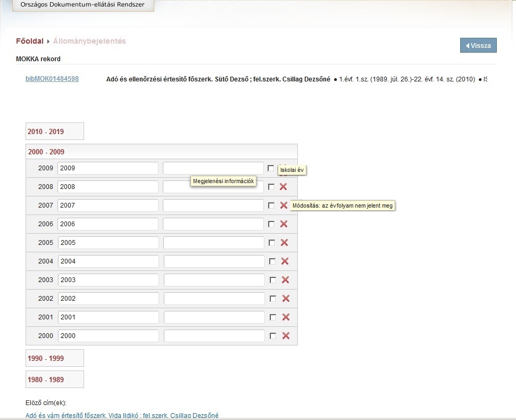Click the red X icon for 2003
Viewport: 516px width, 420px height.
tap(285, 280)
